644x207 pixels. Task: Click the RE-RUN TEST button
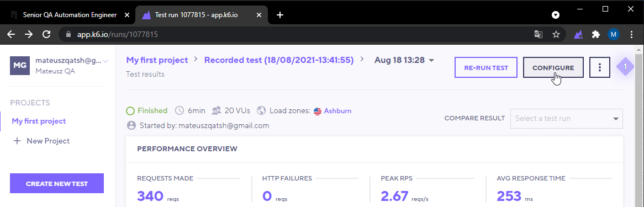click(486, 67)
